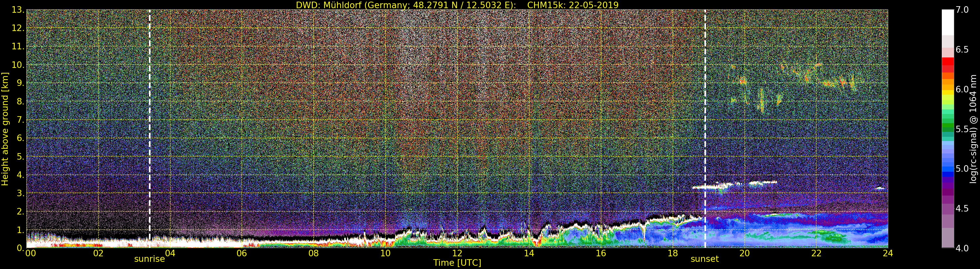Click the time tick label '12' on time axis
The height and width of the screenshot is (269, 980).
(457, 253)
